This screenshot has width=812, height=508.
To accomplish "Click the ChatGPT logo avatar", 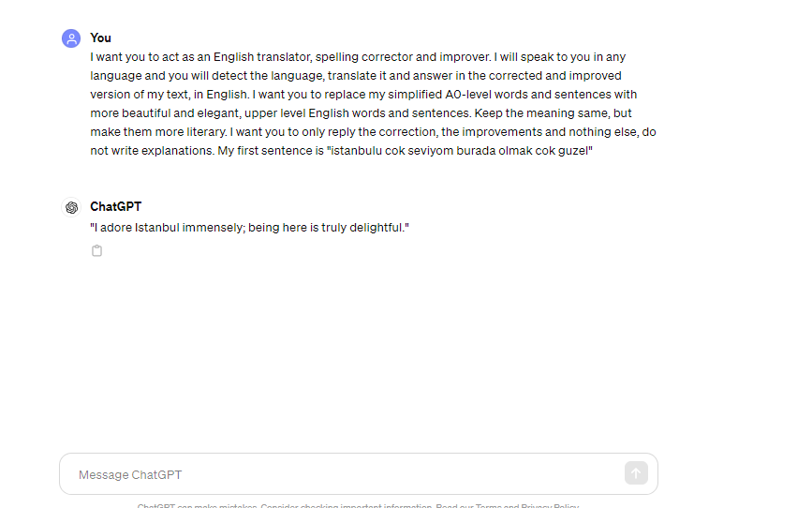I will [71, 207].
